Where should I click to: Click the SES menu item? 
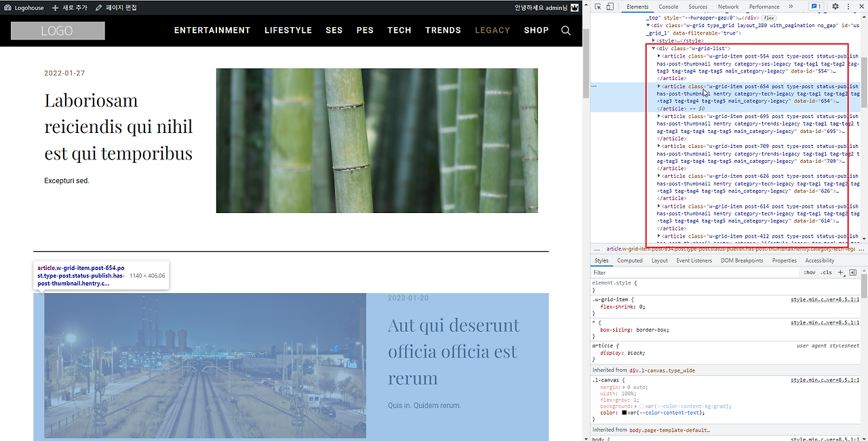pyautogui.click(x=334, y=30)
